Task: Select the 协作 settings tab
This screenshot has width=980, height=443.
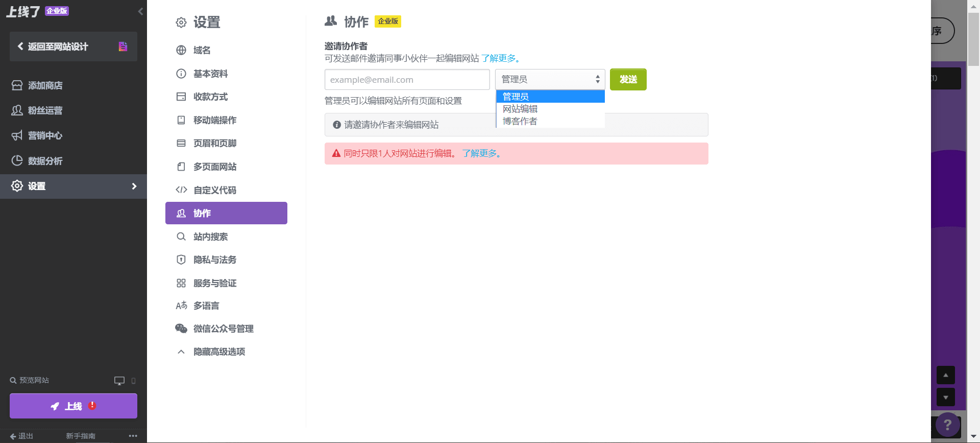Action: 226,213
